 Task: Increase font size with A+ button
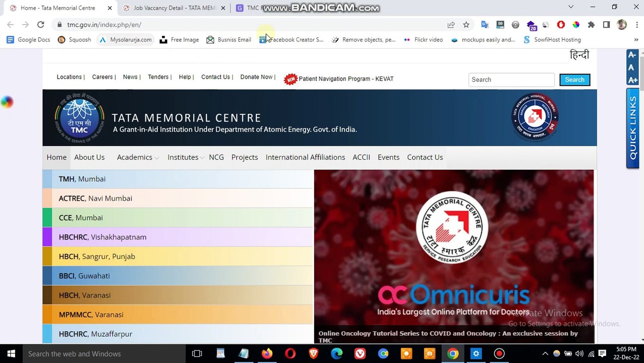point(632,80)
